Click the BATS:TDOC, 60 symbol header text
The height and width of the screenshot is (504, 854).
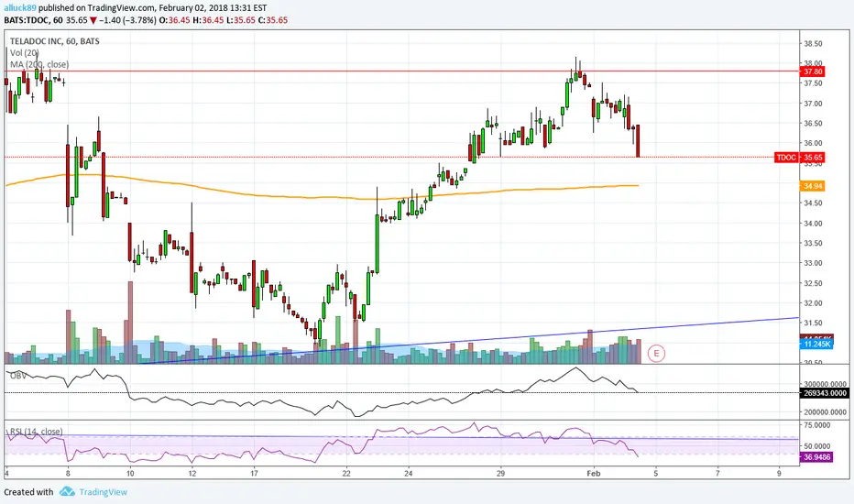(33, 20)
